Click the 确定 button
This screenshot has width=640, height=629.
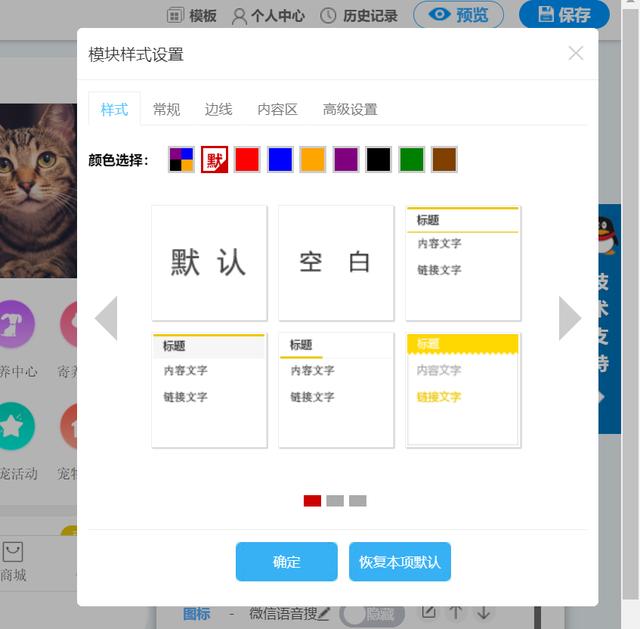click(x=287, y=562)
